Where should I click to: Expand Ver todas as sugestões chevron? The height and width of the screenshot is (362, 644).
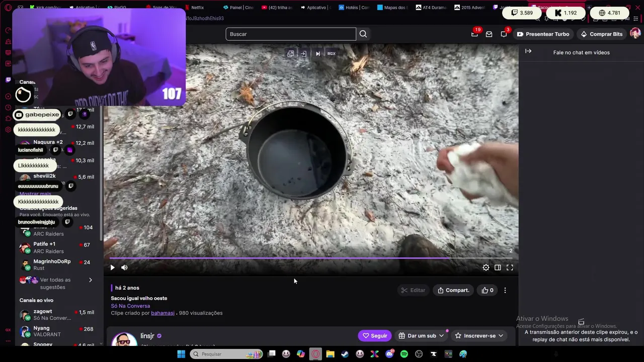coord(91,280)
